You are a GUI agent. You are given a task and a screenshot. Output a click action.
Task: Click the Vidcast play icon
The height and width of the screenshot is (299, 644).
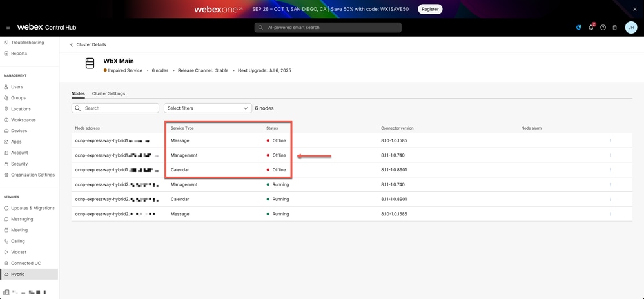point(6,252)
